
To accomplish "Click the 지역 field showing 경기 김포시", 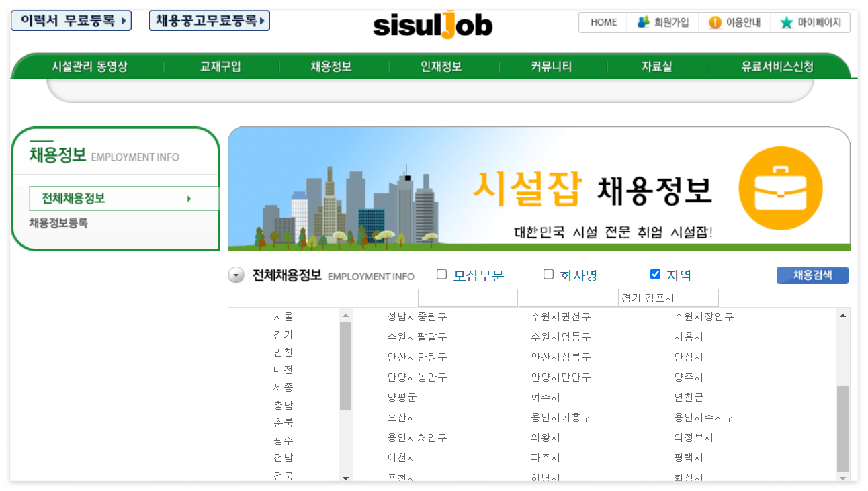I will click(668, 298).
